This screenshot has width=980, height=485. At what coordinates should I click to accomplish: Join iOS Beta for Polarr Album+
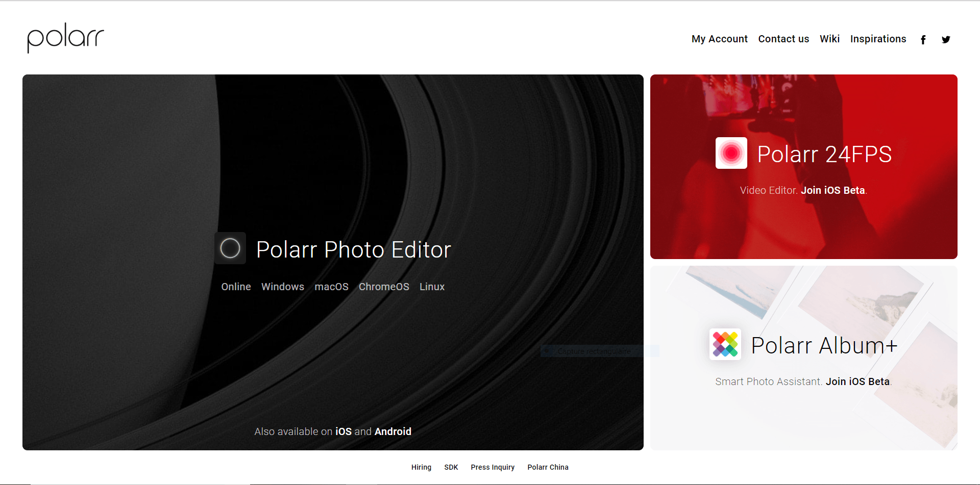point(857,381)
